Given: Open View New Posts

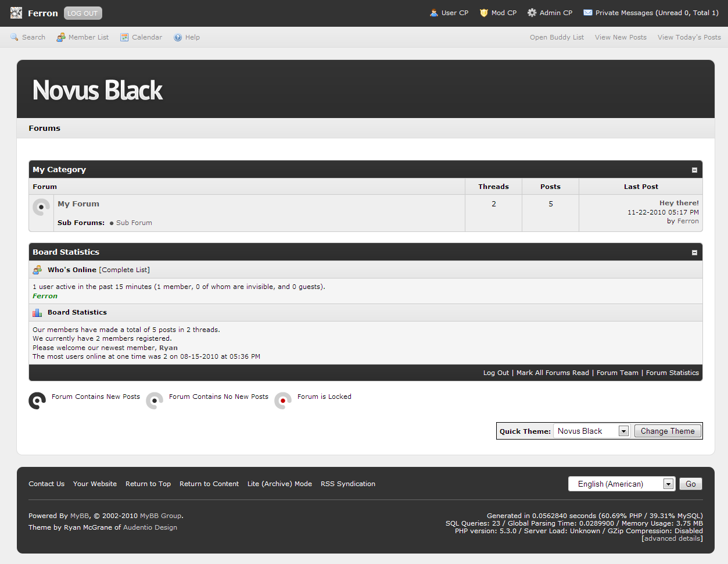Looking at the screenshot, I should click(621, 37).
